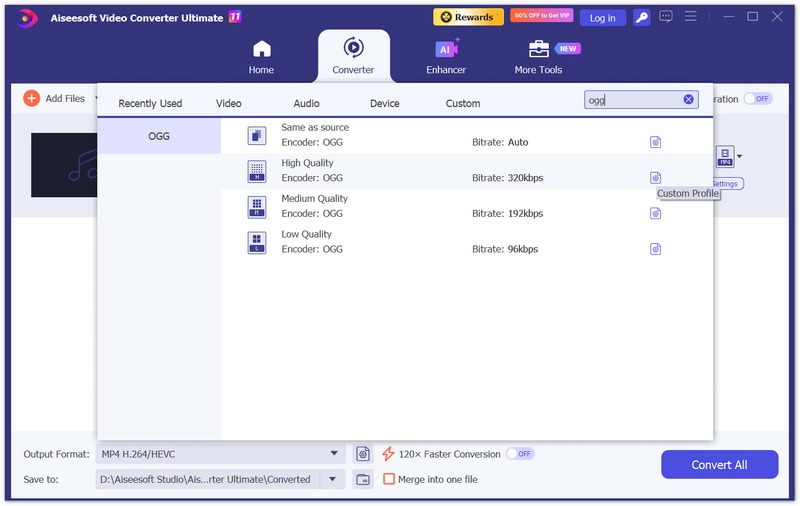Click the Aiseesoft app logo
The width and height of the screenshot is (800, 506).
(x=27, y=18)
